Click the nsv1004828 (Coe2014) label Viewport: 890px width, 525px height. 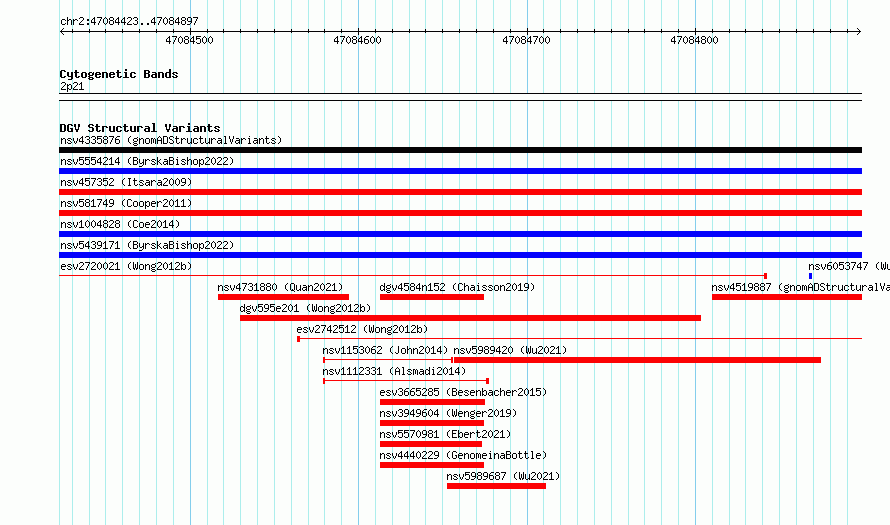pos(120,224)
